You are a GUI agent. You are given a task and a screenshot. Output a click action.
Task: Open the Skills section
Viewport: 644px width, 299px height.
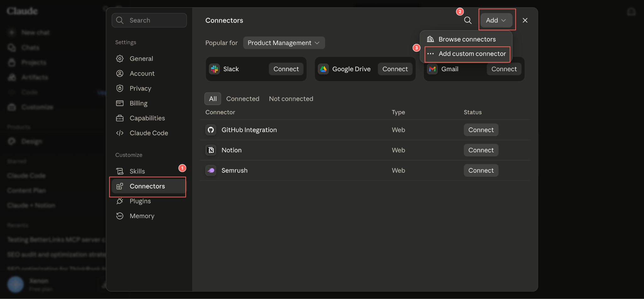tap(149, 171)
